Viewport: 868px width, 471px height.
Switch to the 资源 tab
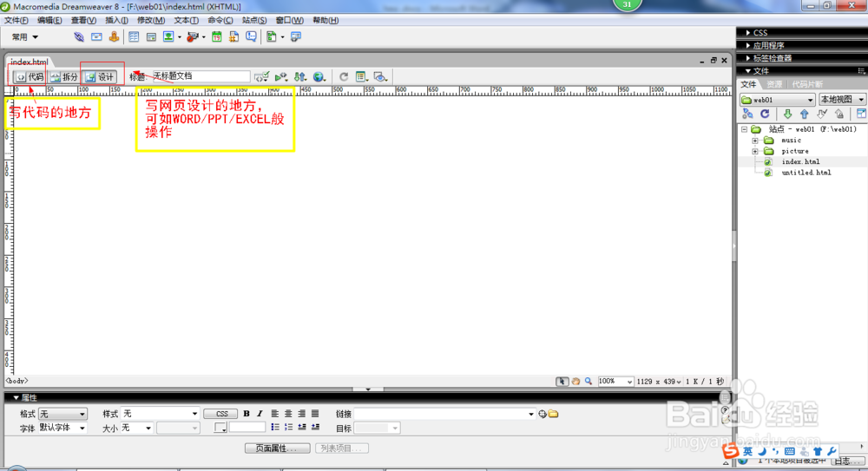774,84
